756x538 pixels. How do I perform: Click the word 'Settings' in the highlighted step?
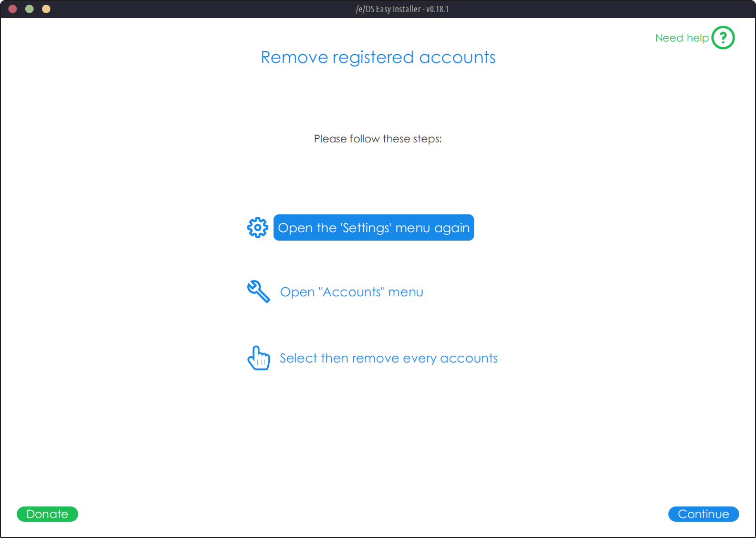click(366, 228)
